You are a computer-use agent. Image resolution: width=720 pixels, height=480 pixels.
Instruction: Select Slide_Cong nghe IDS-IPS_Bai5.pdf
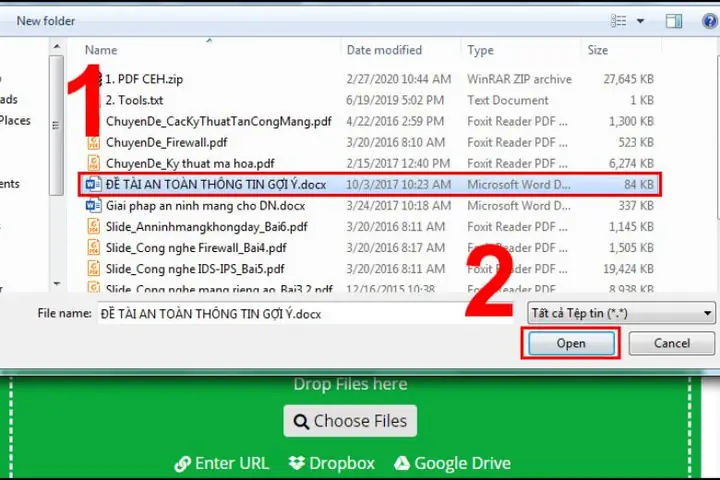(195, 269)
